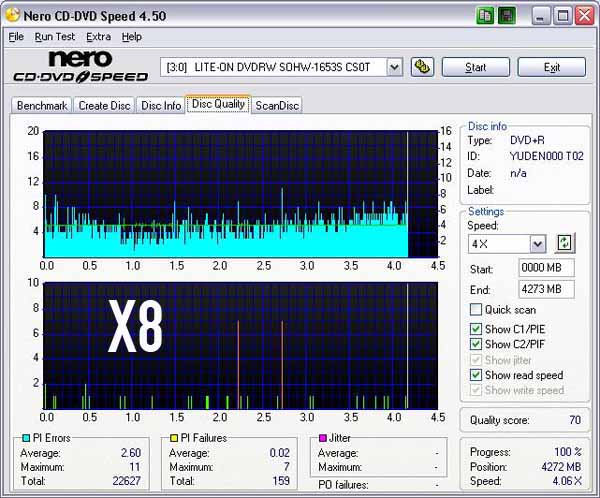Switch to the Benchmark tab
This screenshot has height=498, width=600.
click(x=42, y=105)
